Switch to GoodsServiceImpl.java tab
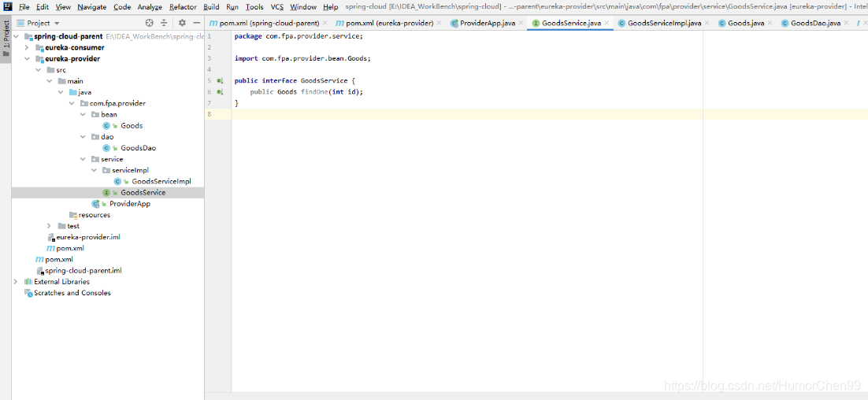Screen dimensions: 868x400 click(x=665, y=24)
